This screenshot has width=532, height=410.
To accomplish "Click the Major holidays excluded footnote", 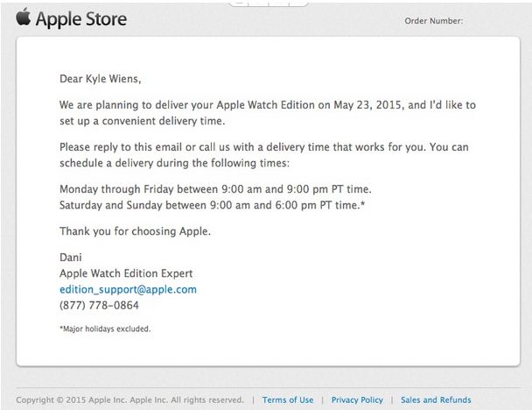I will 105,329.
